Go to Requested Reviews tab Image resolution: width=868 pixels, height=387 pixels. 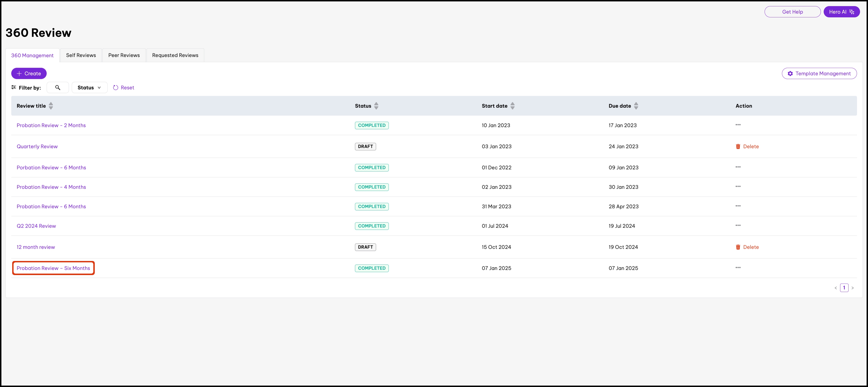tap(175, 55)
